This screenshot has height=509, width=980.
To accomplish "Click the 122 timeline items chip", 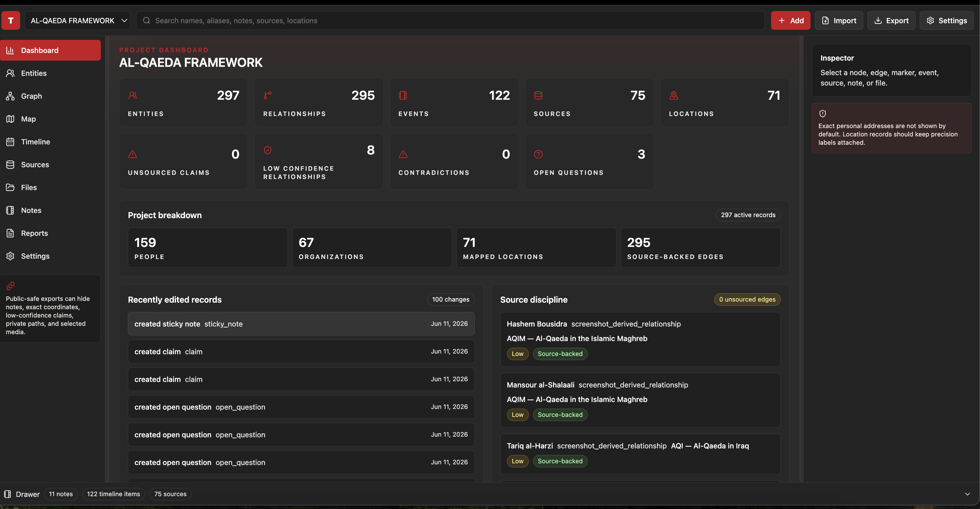I will click(113, 494).
